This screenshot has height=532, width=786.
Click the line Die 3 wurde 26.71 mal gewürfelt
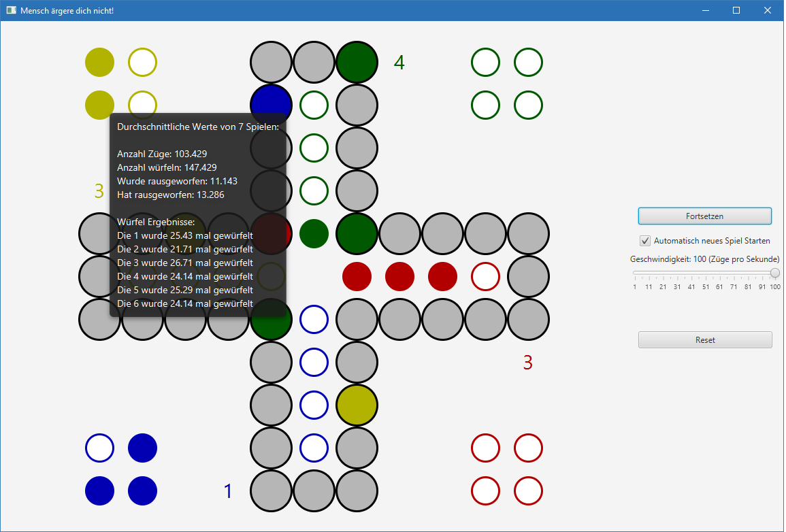click(185, 263)
